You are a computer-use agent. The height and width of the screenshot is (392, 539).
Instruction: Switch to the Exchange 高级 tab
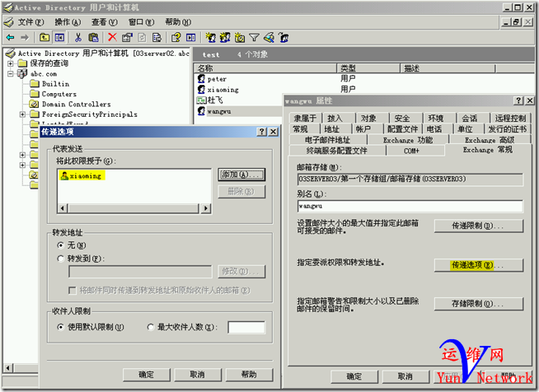pyautogui.click(x=490, y=140)
